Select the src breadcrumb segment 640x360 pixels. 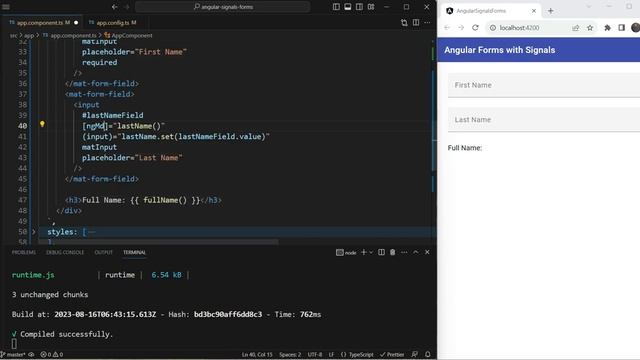click(x=13, y=36)
